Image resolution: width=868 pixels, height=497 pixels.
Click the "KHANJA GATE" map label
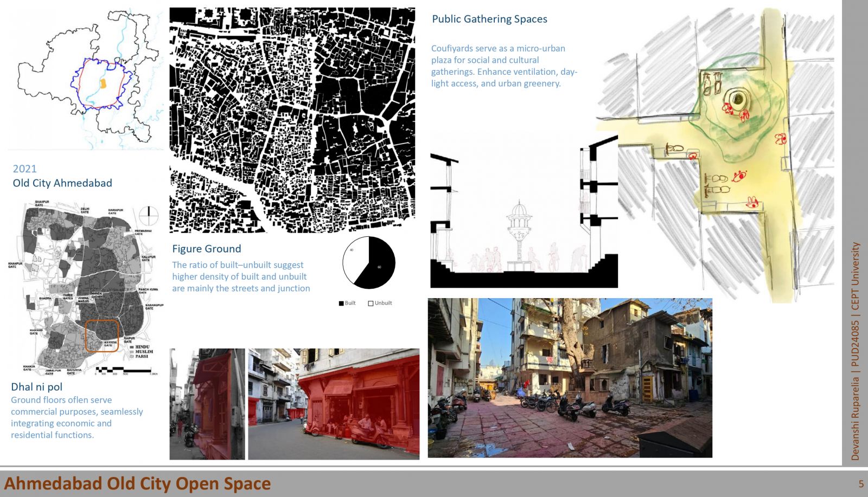[29, 368]
